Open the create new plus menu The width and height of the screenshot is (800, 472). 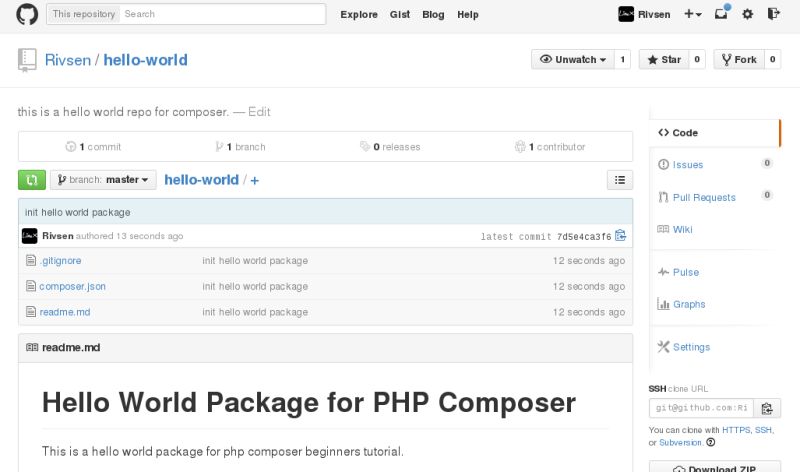pyautogui.click(x=692, y=14)
